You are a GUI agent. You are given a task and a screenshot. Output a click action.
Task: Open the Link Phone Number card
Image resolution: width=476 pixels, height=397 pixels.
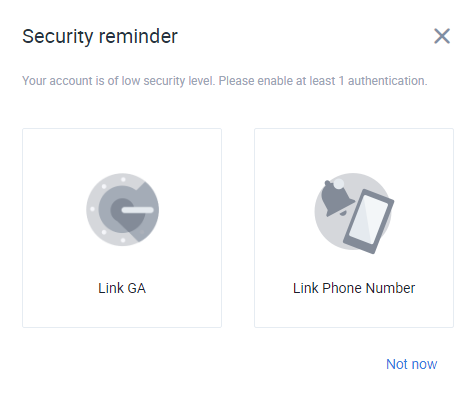pos(354,228)
